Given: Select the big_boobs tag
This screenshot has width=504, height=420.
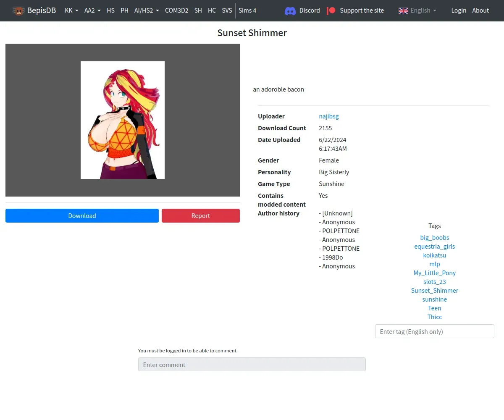Looking at the screenshot, I should [435, 238].
